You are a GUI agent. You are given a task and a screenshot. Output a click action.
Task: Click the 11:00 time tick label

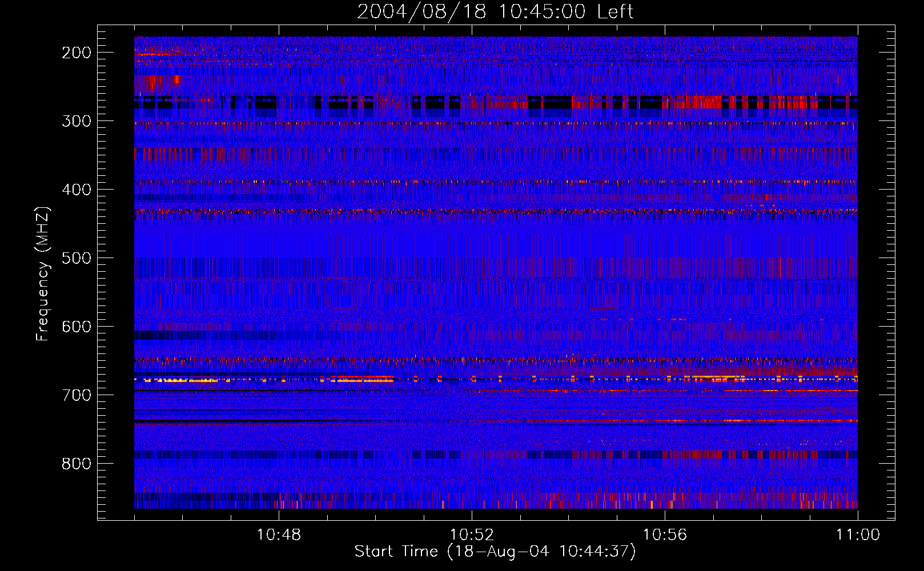coord(858,534)
